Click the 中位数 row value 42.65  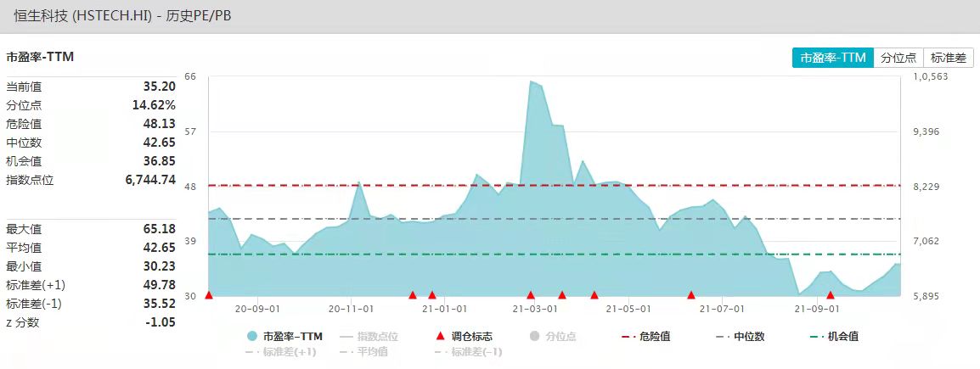pos(160,143)
